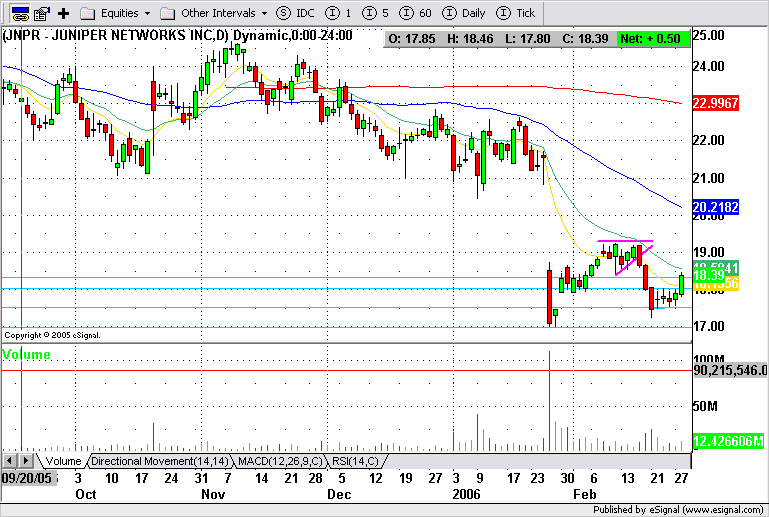The width and height of the screenshot is (769, 517).
Task: Open the MACD(12,26,9,C) tab
Action: point(280,461)
